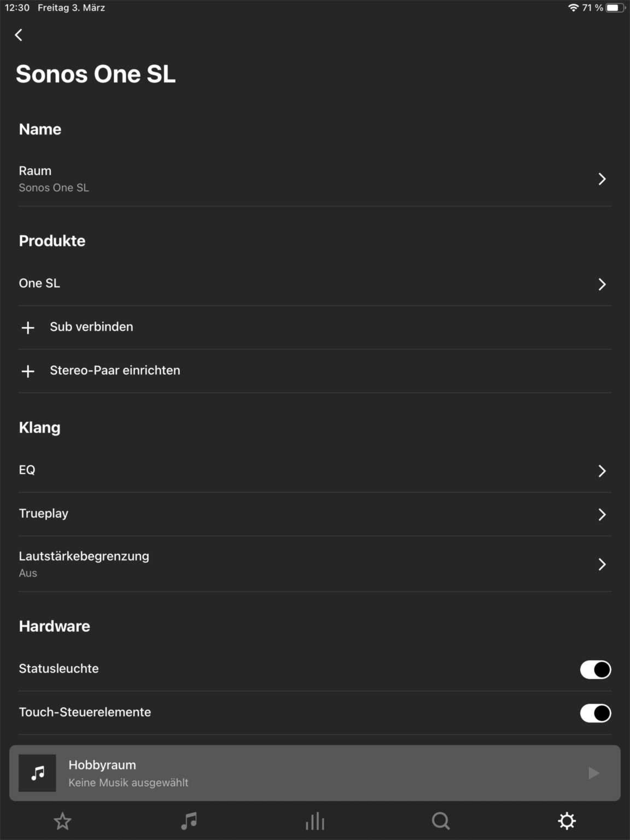Screen dimensions: 630x840
Task: Disable the Touch-Steuerelemente switch
Action: click(595, 713)
